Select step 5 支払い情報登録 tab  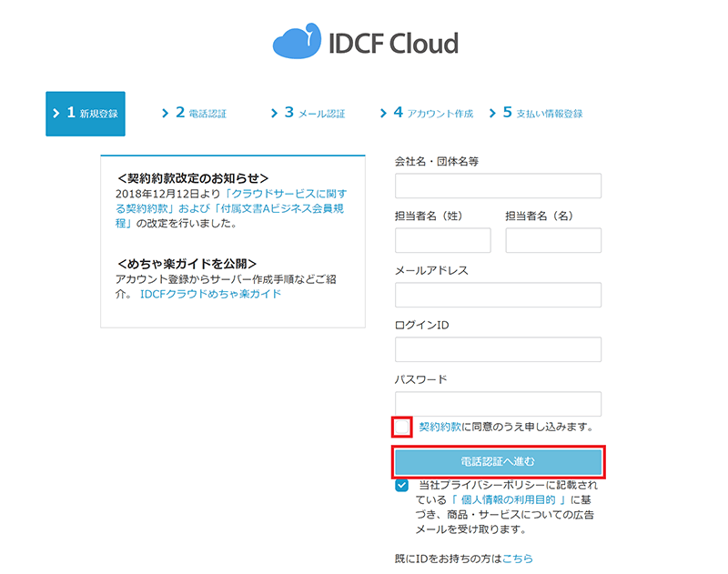pyautogui.click(x=536, y=114)
